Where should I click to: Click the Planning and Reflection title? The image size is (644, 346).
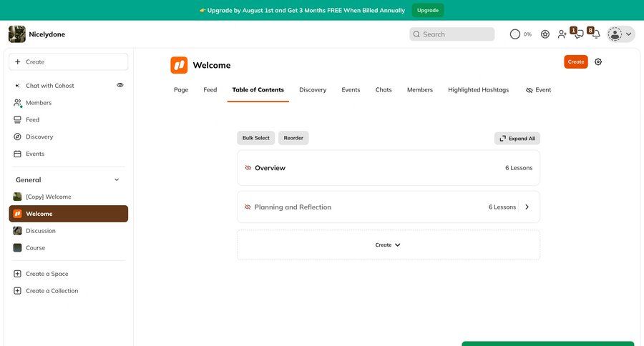coord(293,207)
